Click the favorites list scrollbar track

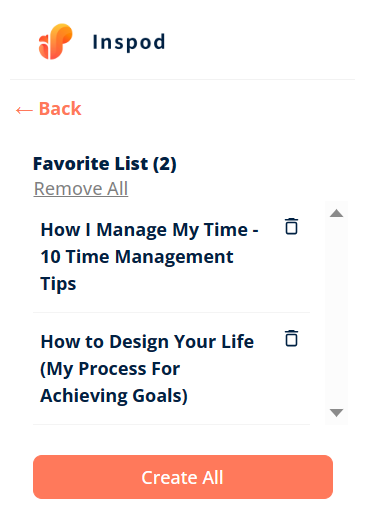pyautogui.click(x=336, y=313)
